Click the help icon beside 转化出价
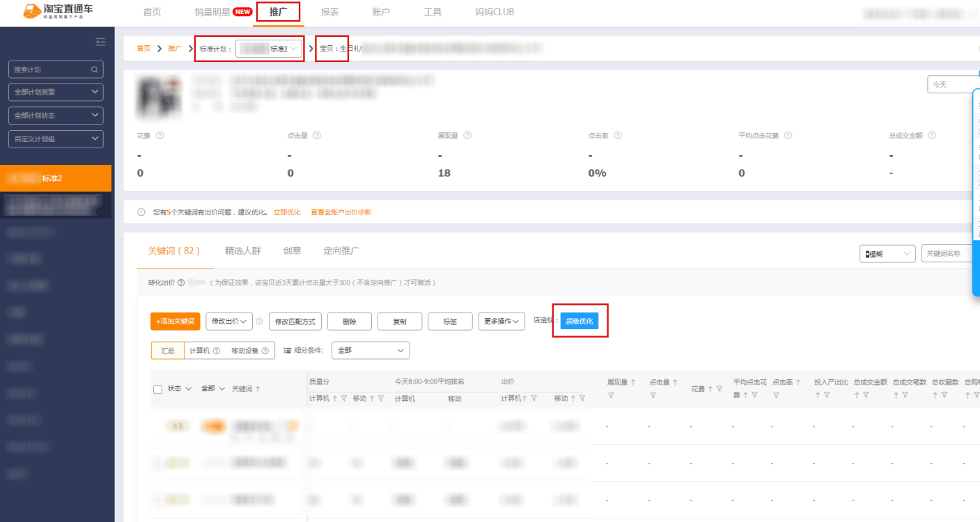Image resolution: width=980 pixels, height=522 pixels. click(181, 283)
